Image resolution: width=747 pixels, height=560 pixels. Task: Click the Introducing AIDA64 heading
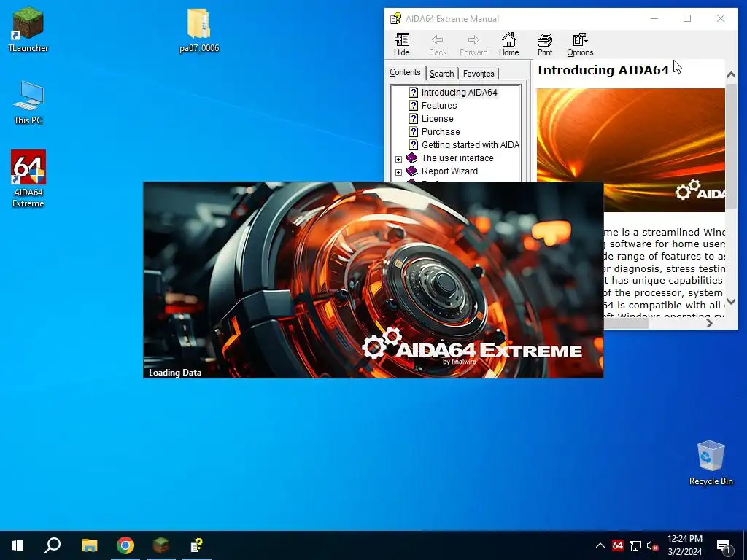tap(603, 70)
